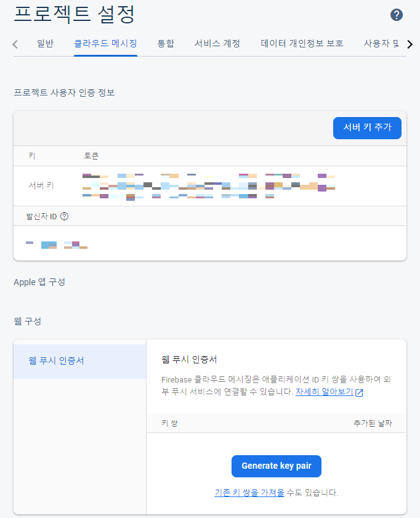The image size is (420, 518).
Task: Select the partially visible 사용자 및 tab
Action: [381, 44]
